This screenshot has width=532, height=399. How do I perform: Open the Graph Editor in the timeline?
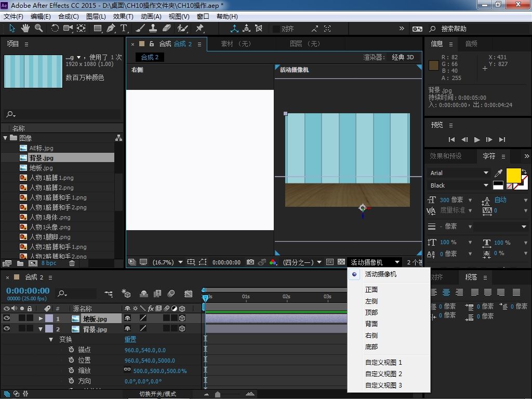click(x=188, y=294)
